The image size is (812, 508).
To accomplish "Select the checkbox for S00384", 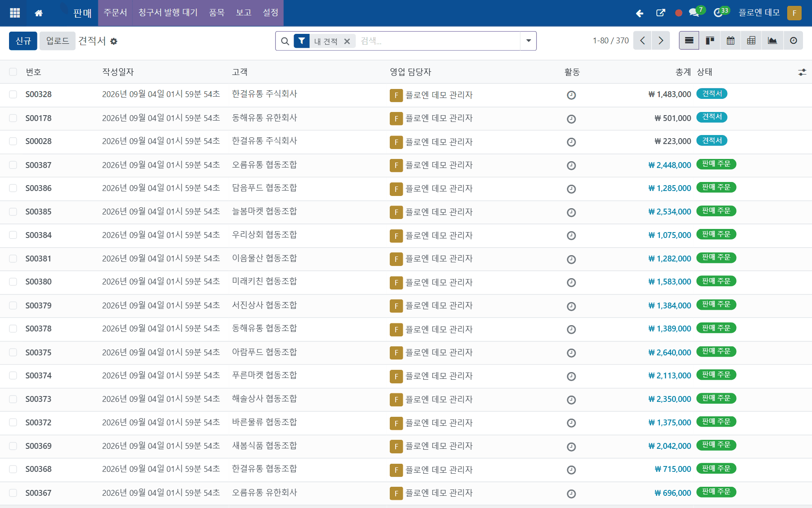I will [x=13, y=235].
